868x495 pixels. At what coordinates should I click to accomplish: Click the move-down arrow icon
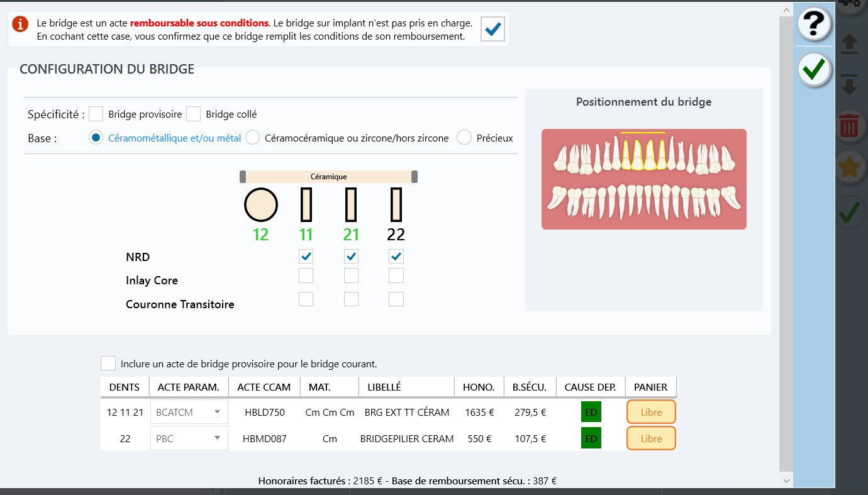pyautogui.click(x=850, y=84)
